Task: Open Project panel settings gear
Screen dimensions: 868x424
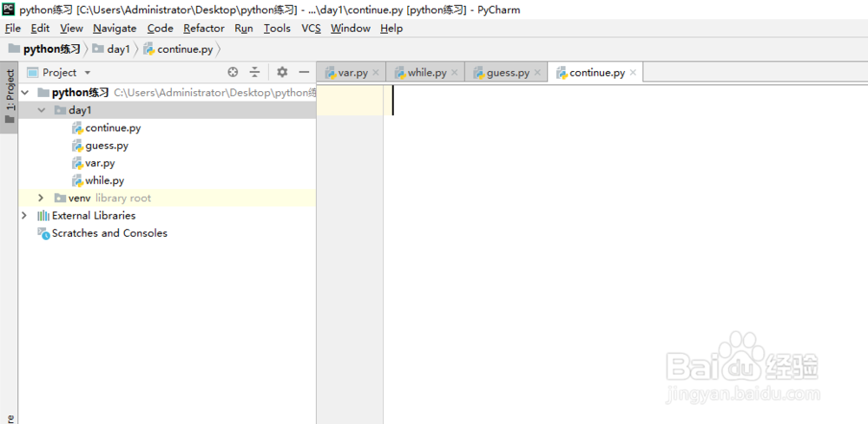Action: click(282, 72)
